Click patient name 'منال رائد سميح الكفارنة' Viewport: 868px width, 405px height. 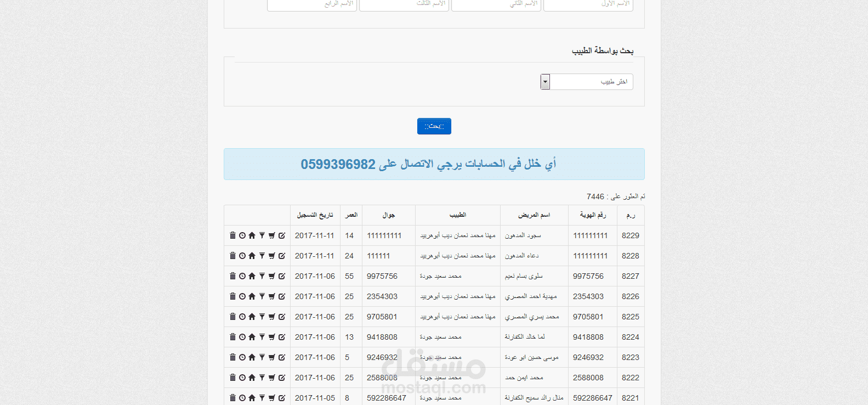534,398
